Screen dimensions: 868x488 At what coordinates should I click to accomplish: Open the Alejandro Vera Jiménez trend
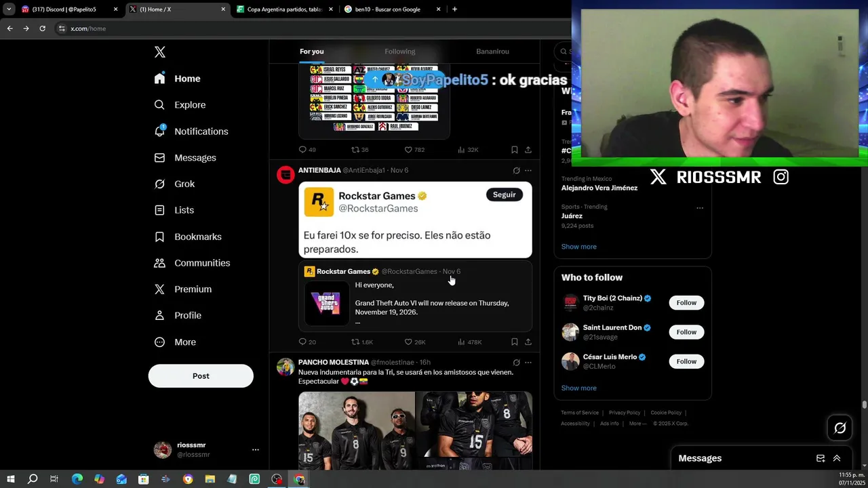point(599,188)
